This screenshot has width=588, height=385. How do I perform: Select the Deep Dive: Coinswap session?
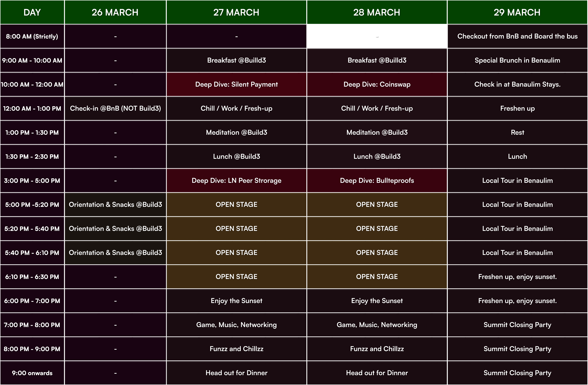[377, 84]
